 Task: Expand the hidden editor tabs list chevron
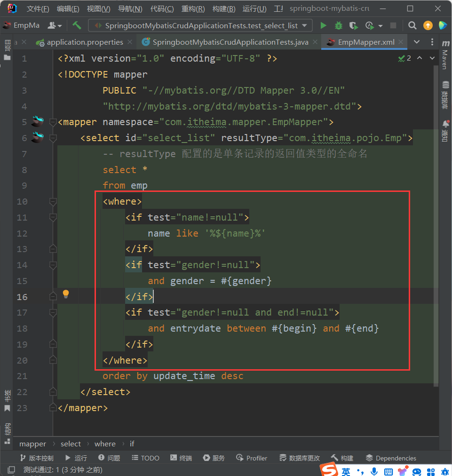[x=417, y=42]
